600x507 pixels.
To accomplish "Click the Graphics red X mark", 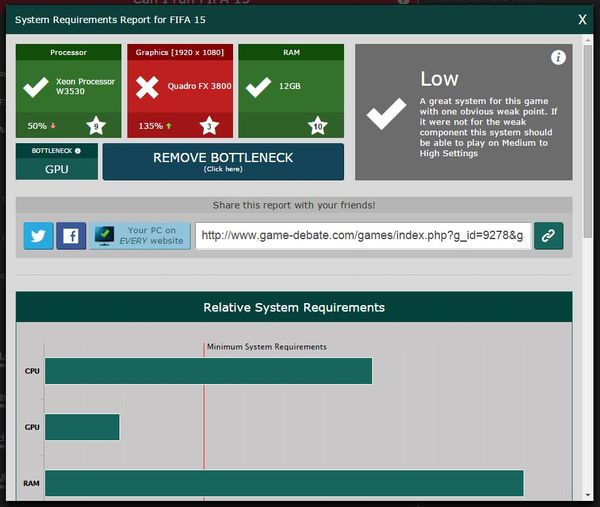I will 147,87.
